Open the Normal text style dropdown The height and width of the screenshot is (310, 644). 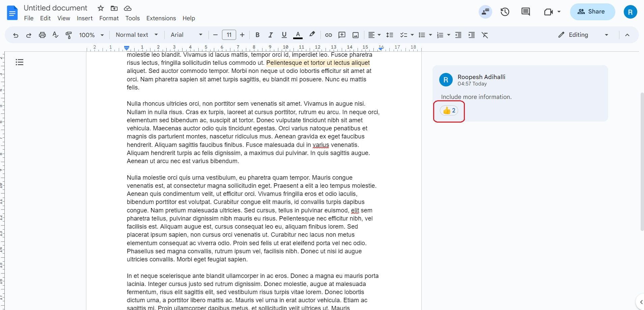(137, 35)
